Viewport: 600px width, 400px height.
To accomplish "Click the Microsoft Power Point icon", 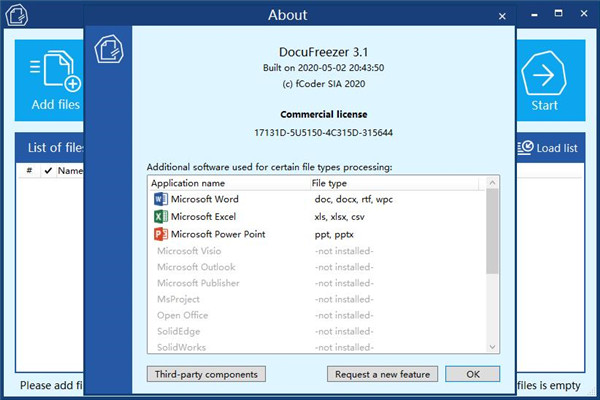I will (160, 233).
